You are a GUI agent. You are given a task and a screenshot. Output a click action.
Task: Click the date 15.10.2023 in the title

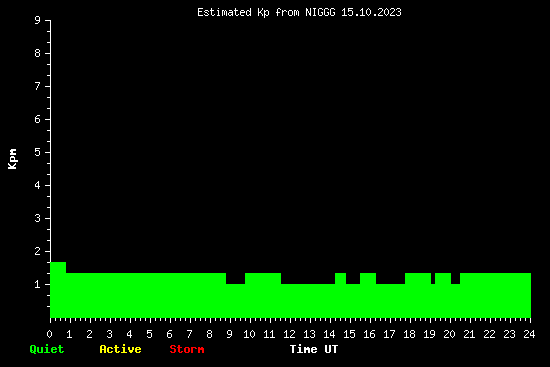pyautogui.click(x=371, y=13)
